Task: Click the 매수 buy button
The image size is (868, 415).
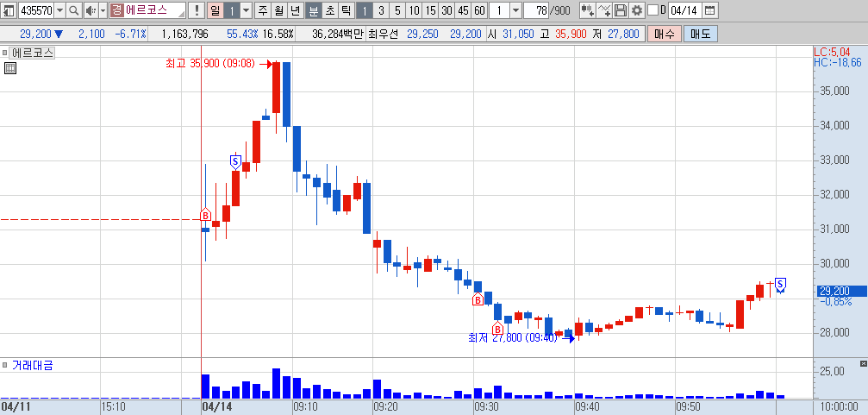Action: tap(664, 34)
